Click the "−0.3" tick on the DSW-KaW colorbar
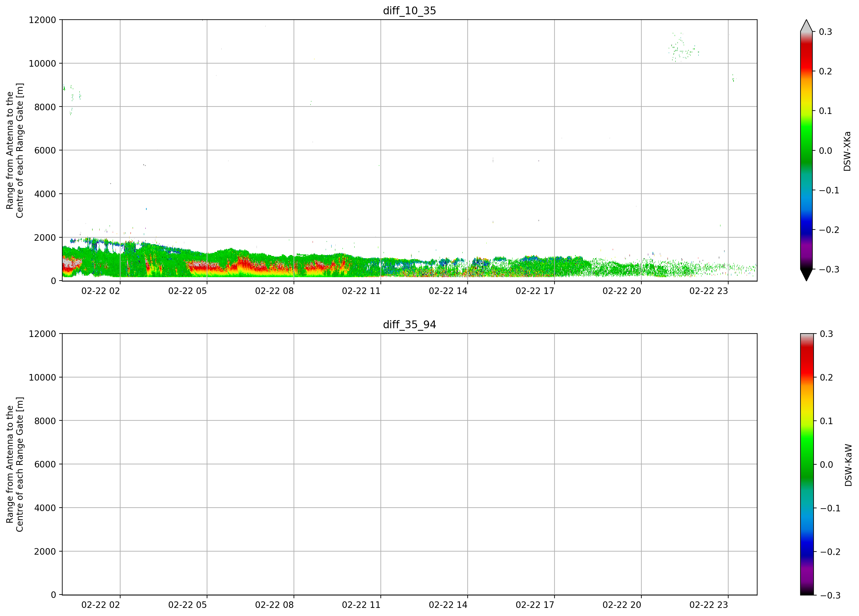The height and width of the screenshot is (616, 859). pos(830,595)
